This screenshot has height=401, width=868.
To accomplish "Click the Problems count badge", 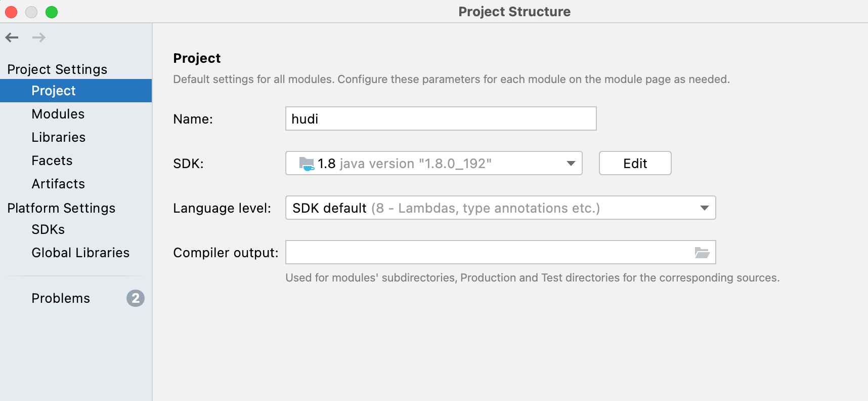I will point(135,298).
